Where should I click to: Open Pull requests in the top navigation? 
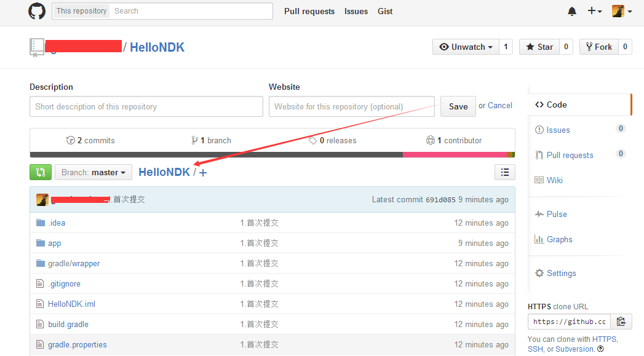309,12
